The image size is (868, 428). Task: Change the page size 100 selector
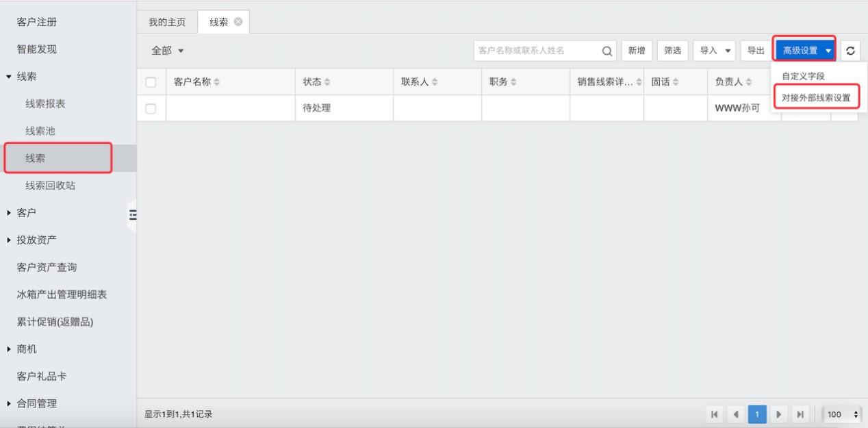(842, 414)
